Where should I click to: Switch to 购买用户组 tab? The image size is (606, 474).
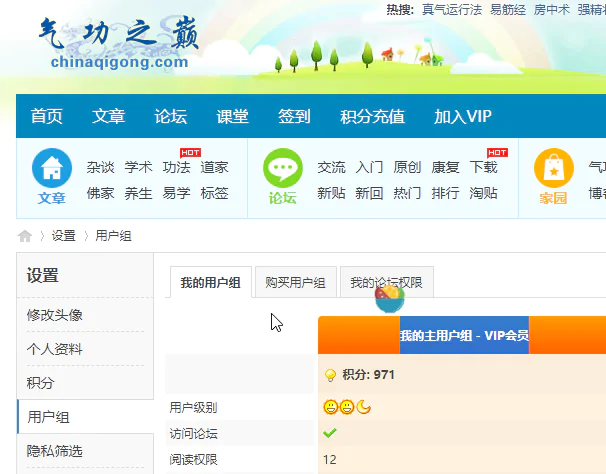[296, 282]
